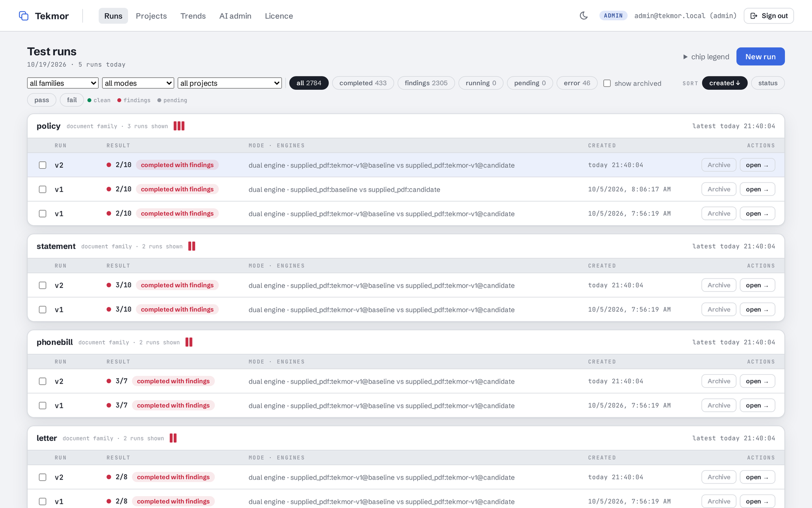Open the policy v1 7:56:19 AM run
812x508 pixels.
point(757,214)
